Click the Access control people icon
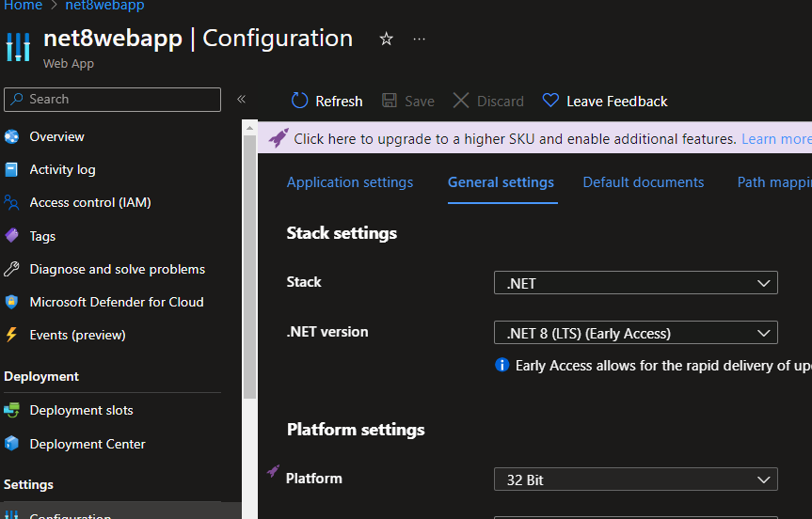 11,202
